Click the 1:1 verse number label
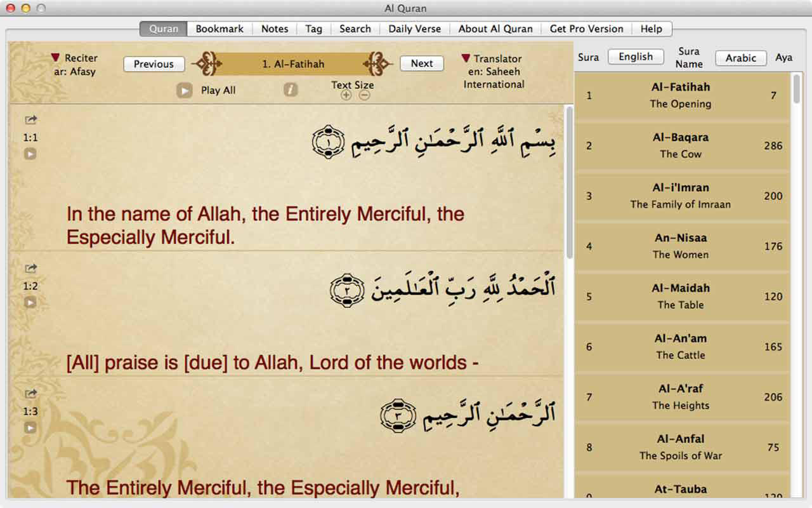Image resolution: width=812 pixels, height=508 pixels. point(30,137)
